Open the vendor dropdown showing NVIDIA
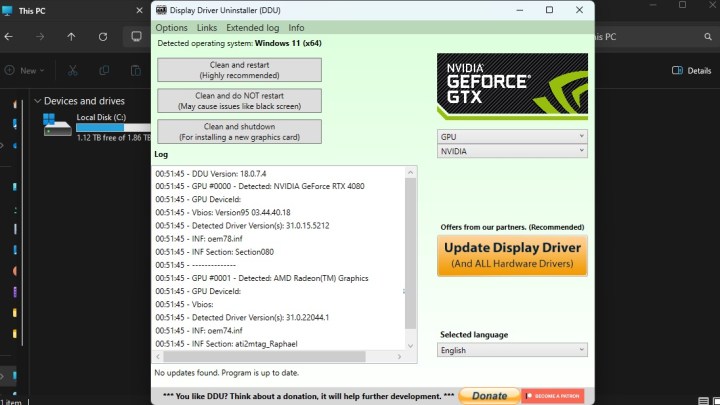The height and width of the screenshot is (405, 720). pos(512,151)
